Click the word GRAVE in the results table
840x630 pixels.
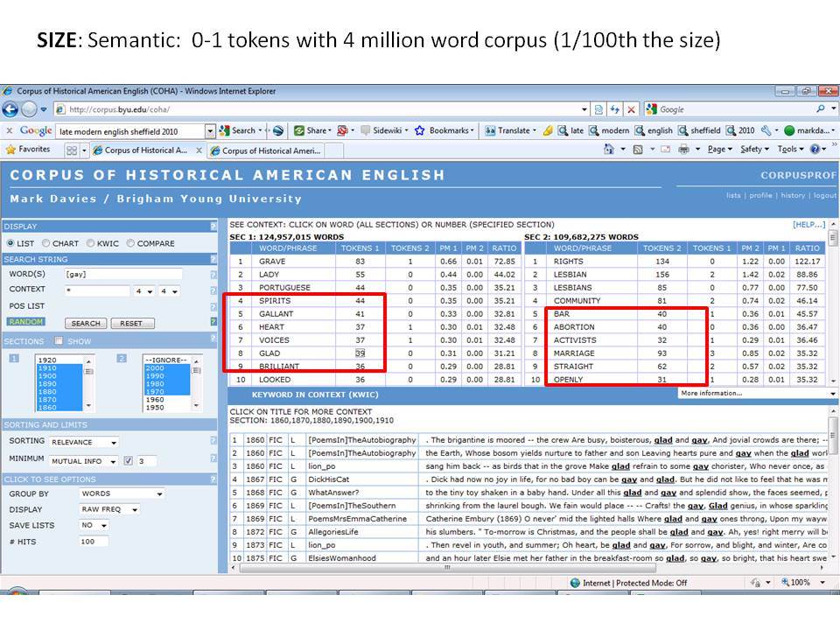click(x=272, y=262)
